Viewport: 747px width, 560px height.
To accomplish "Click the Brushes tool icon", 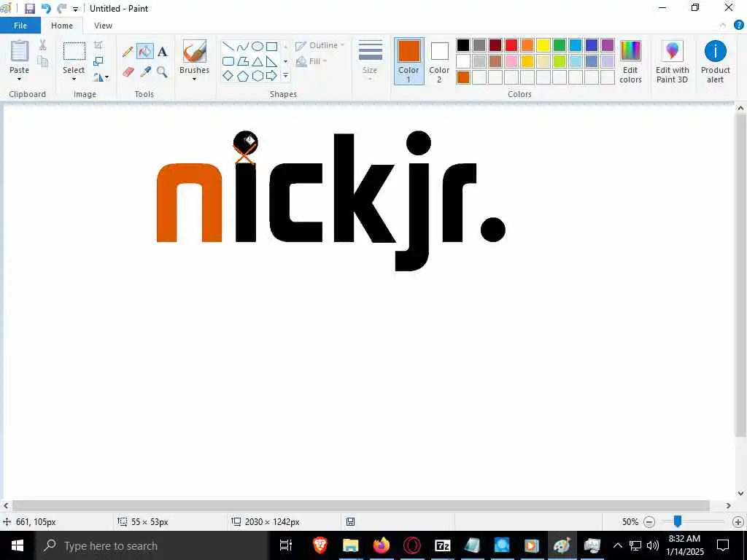I will click(x=194, y=51).
